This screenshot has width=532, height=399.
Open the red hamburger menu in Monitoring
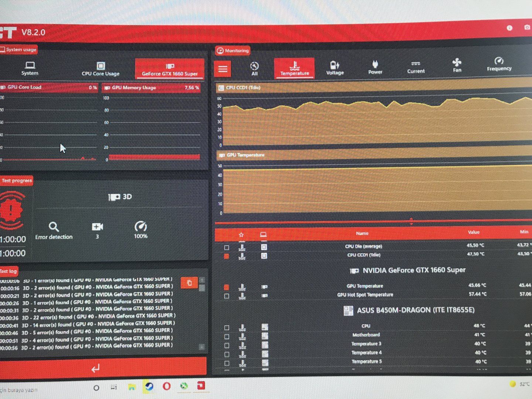pyautogui.click(x=223, y=69)
